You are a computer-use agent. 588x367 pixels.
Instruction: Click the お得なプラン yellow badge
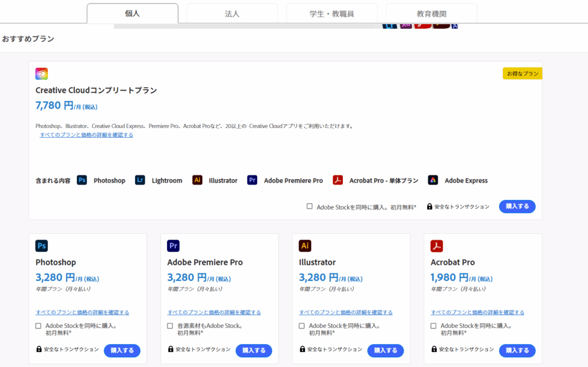point(522,74)
